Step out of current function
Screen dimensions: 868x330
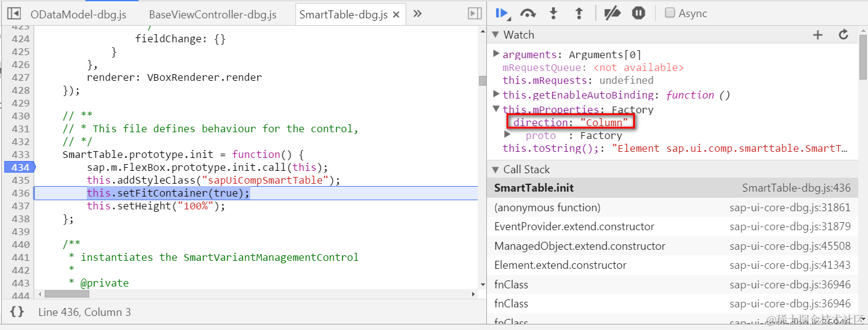tap(579, 13)
